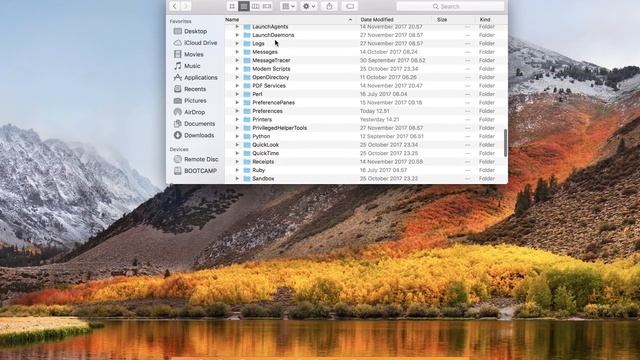Viewport: 640px width, 360px height.
Task: Expand the OpenDirectory folder triangle
Action: 237,77
